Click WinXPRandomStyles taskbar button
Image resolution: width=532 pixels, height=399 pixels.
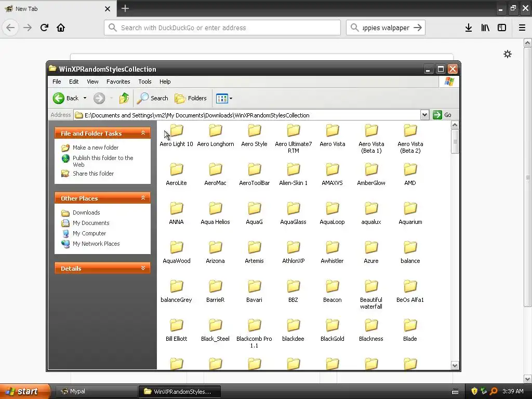pos(180,392)
